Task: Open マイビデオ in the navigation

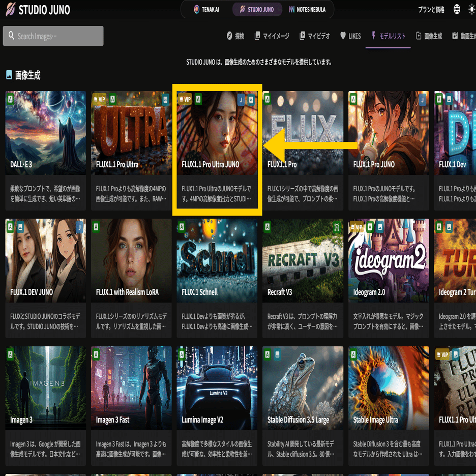Action: (x=315, y=36)
